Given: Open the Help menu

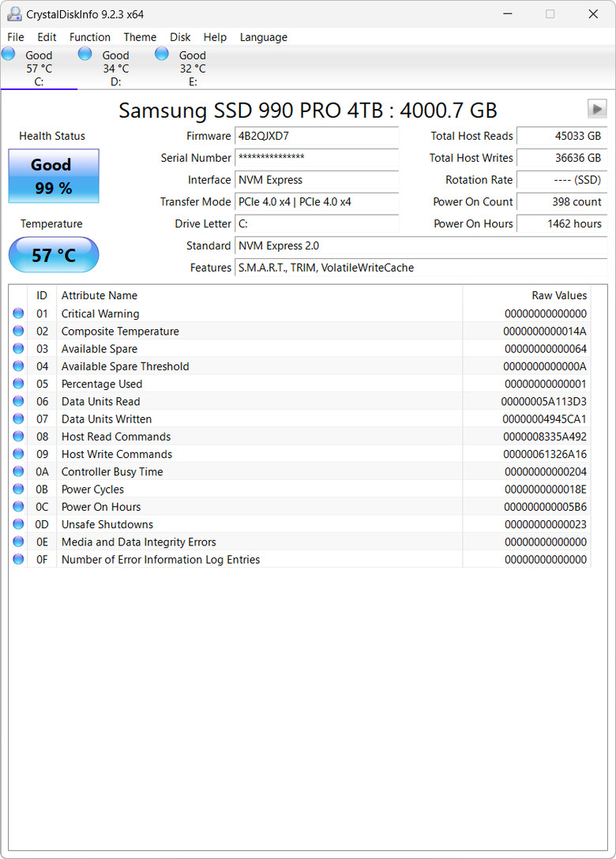Looking at the screenshot, I should pos(215,37).
